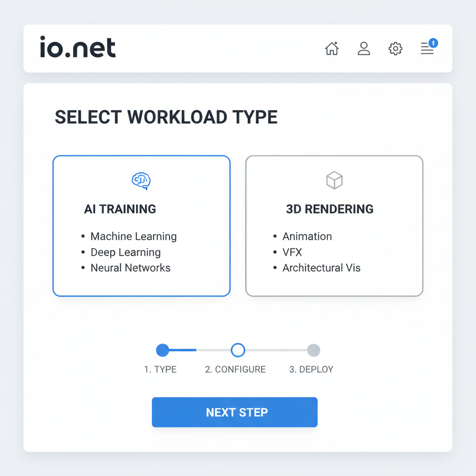Click the SELECT WORKLOAD TYPE heading
This screenshot has height=476, width=476.
point(166,117)
